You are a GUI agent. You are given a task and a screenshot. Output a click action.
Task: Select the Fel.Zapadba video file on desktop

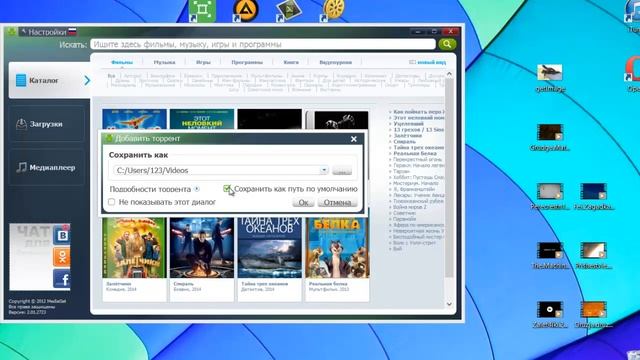(x=593, y=196)
